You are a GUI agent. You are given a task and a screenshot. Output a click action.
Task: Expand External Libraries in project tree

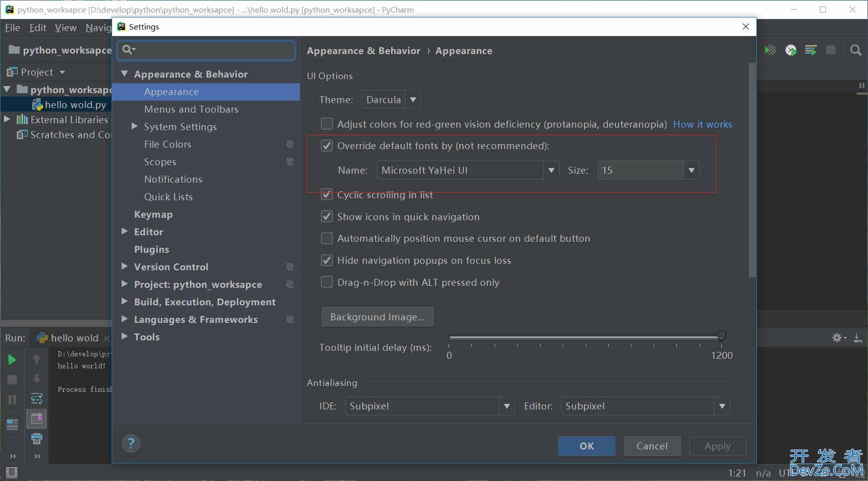click(7, 119)
